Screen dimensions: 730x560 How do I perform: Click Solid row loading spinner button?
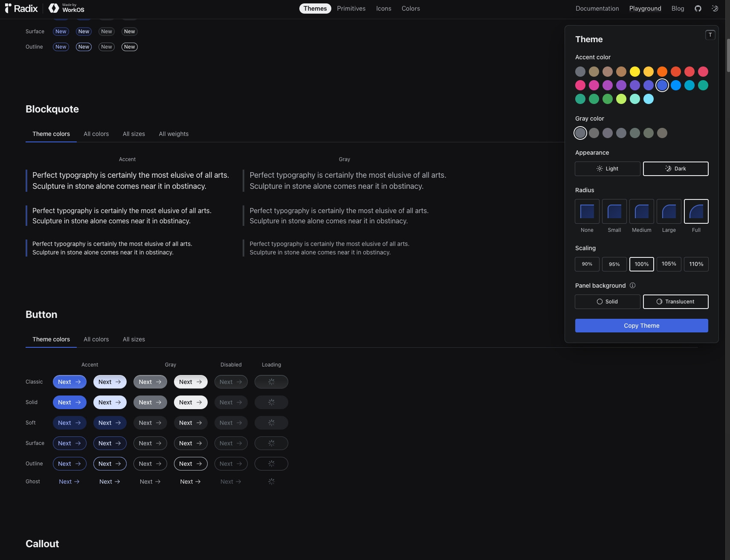pos(271,402)
